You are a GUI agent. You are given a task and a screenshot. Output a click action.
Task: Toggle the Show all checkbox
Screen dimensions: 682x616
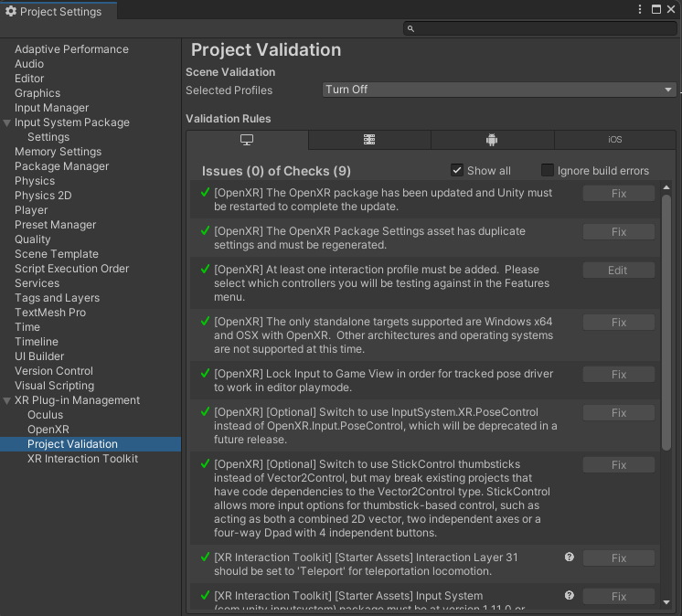(x=457, y=170)
